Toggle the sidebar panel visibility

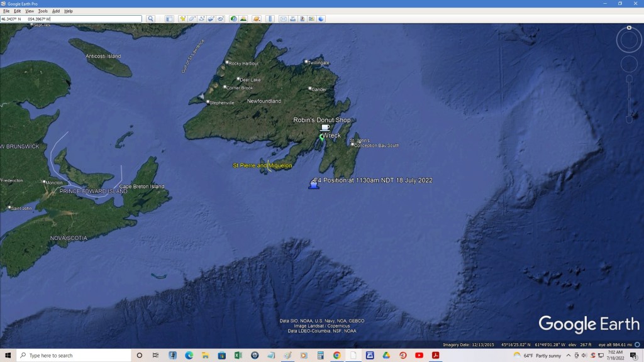tap(169, 19)
